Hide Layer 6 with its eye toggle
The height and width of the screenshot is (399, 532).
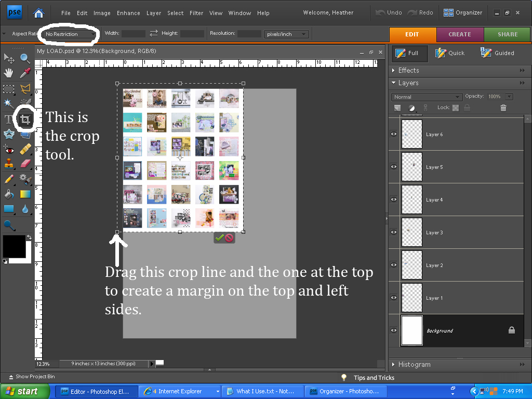tap(394, 134)
